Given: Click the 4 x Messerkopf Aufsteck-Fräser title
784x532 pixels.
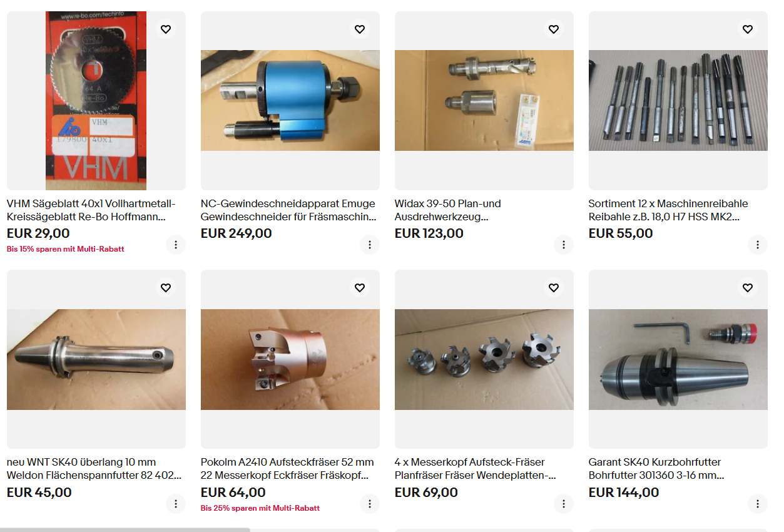Looking at the screenshot, I should tap(476, 469).
